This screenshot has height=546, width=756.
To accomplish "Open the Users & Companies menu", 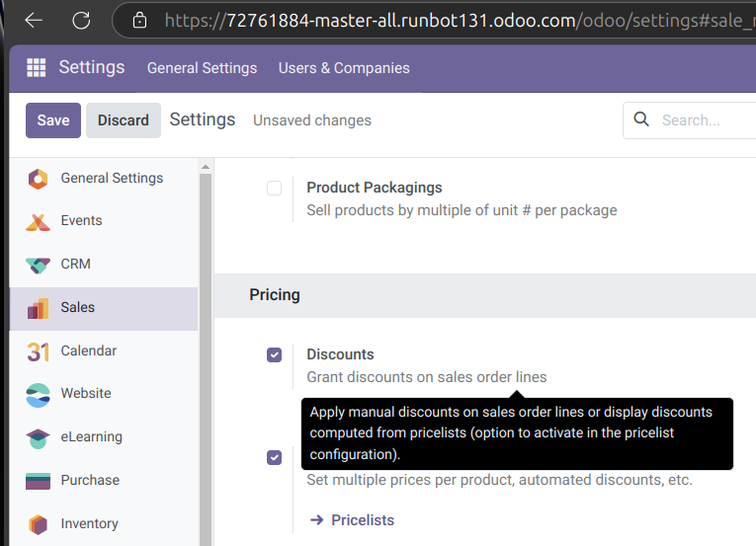I will 344,68.
